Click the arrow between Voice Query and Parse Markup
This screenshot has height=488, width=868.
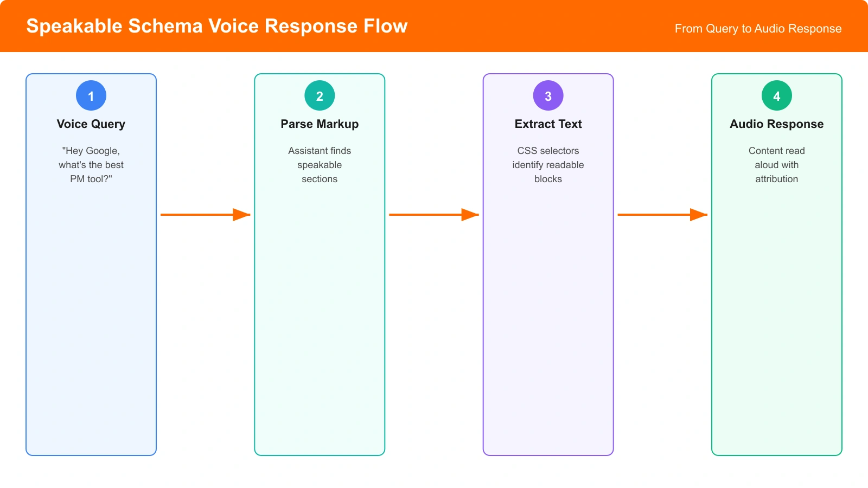[x=205, y=215]
